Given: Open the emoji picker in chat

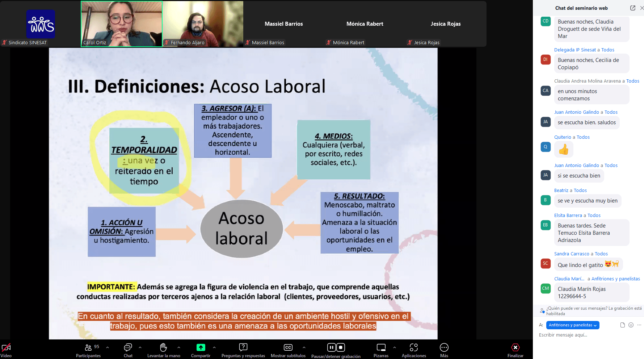Looking at the screenshot, I should 631,325.
